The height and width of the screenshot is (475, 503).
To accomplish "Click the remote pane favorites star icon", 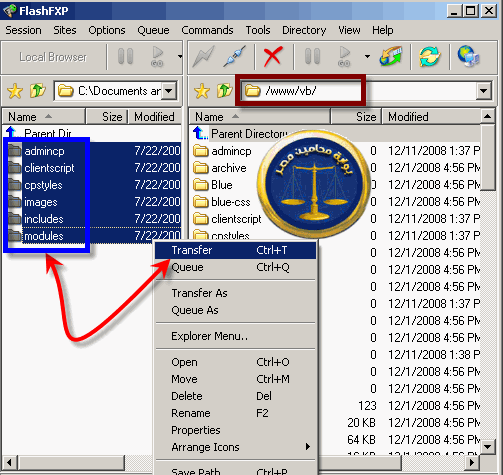I will [202, 91].
